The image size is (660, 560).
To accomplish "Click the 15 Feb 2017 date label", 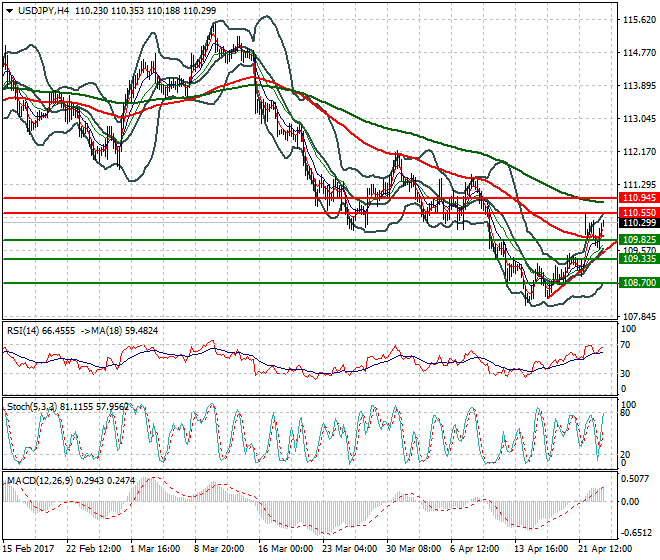I will point(30,549).
